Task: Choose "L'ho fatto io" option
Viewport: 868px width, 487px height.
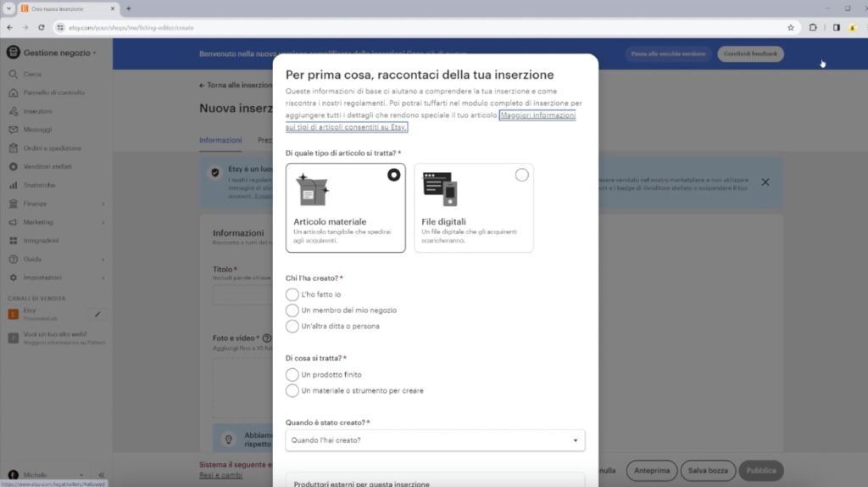Action: pos(292,294)
